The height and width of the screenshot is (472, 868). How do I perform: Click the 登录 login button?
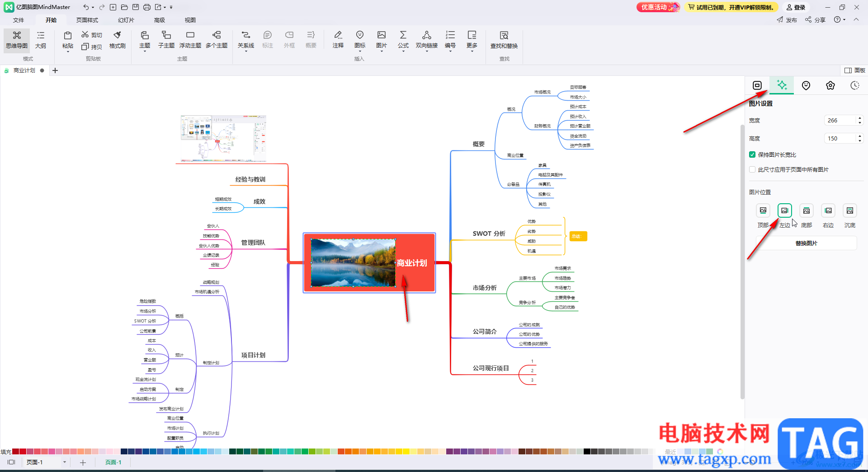coord(796,7)
